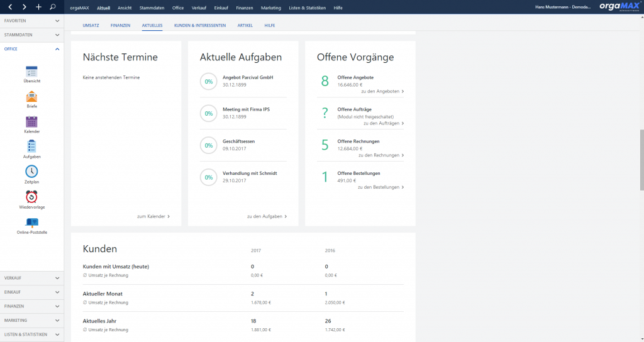Follow the 'zu den Aufträgen' link

point(384,123)
